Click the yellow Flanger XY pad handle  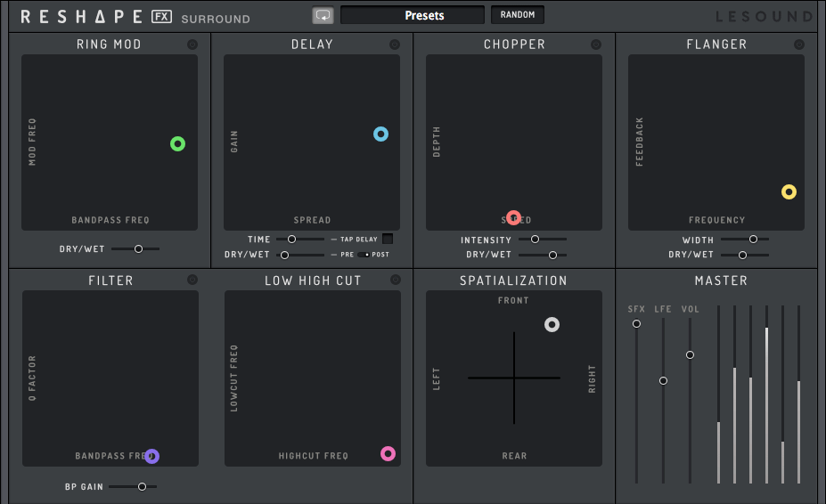(789, 191)
